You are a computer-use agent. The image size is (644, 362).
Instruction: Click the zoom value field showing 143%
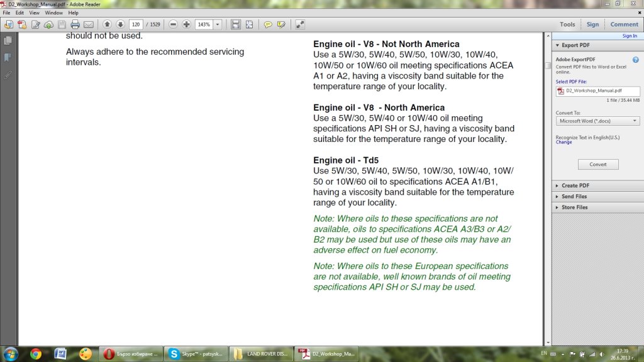204,25
